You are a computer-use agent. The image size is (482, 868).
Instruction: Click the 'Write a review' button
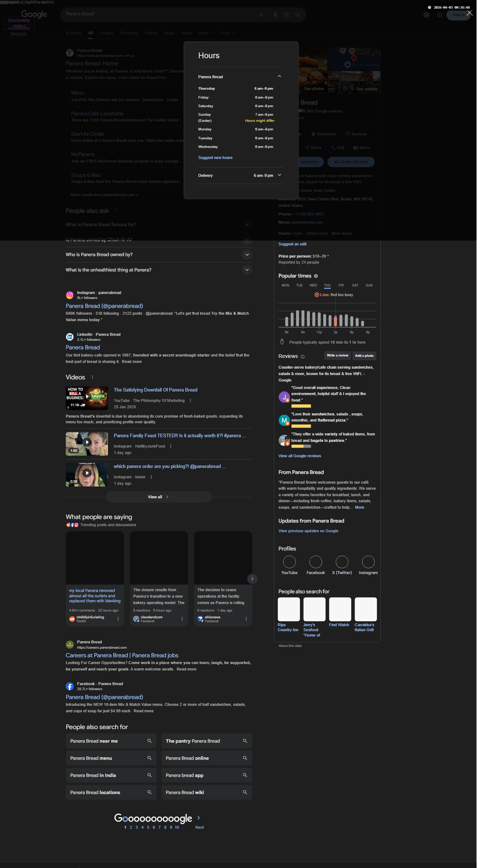point(338,355)
